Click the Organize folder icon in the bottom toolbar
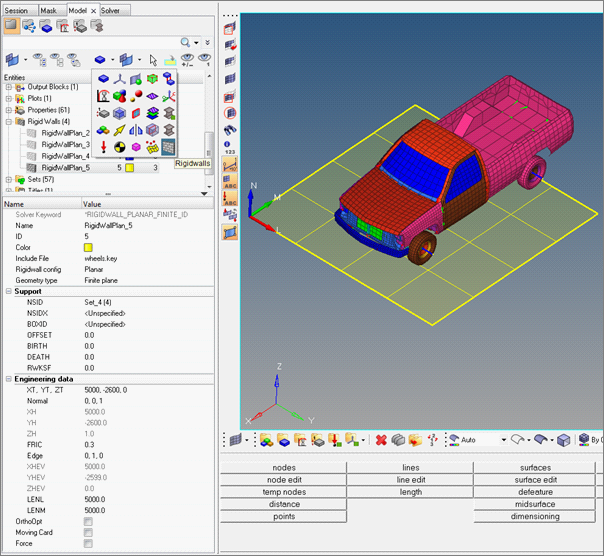Image resolution: width=604 pixels, height=556 pixels. (415, 440)
